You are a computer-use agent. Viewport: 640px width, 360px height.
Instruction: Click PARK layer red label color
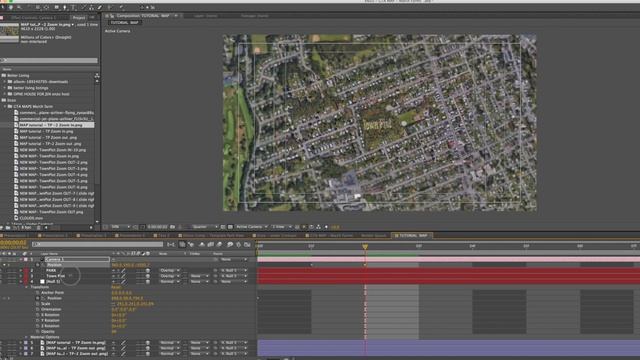pyautogui.click(x=26, y=270)
